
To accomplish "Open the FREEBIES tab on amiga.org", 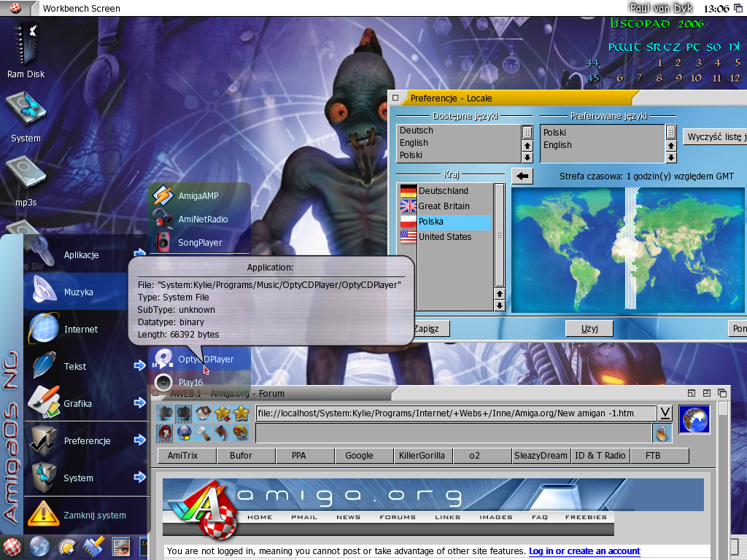I will point(586,517).
